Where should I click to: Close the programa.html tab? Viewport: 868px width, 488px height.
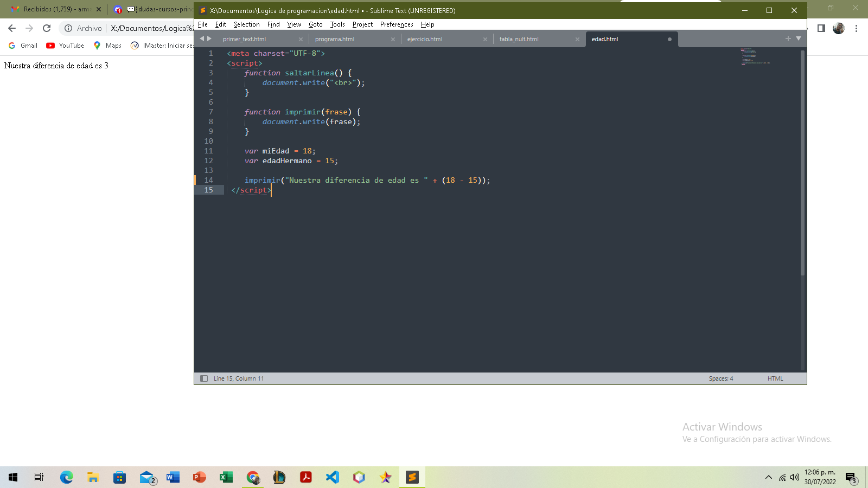(x=393, y=39)
